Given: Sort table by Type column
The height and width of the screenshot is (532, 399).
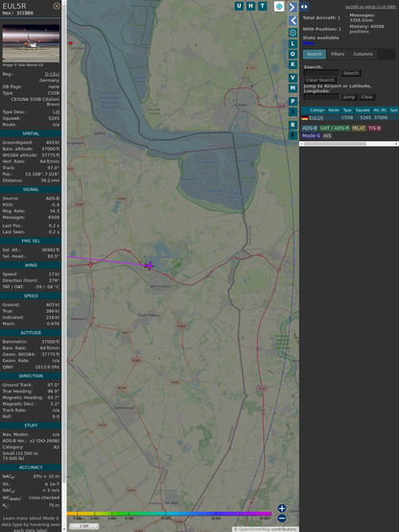Looking at the screenshot, I should point(347,109).
